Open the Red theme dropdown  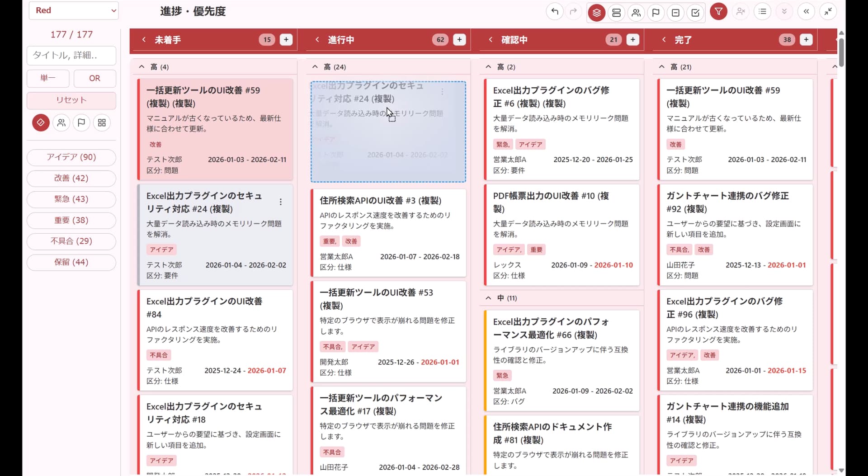(x=74, y=10)
